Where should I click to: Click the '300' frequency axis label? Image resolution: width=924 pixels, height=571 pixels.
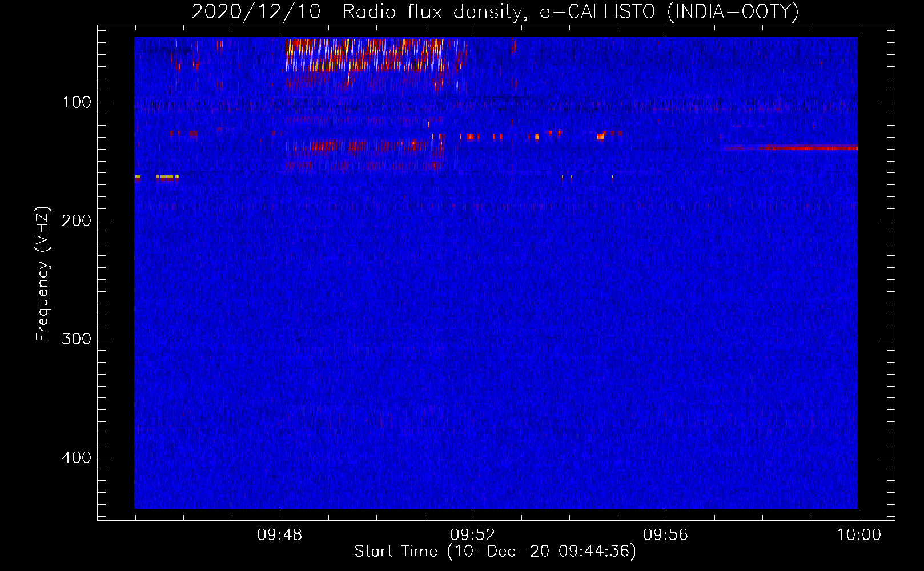tap(77, 339)
